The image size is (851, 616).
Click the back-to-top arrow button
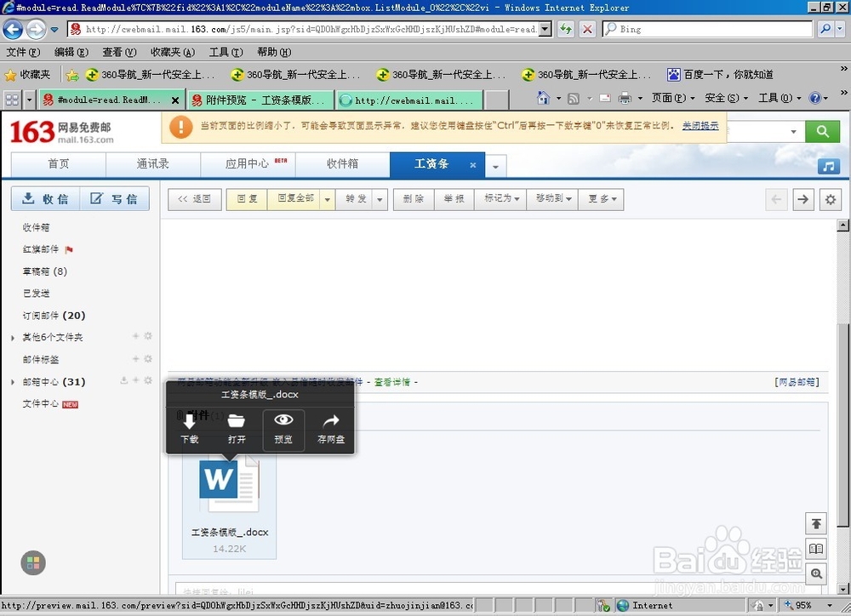click(816, 524)
